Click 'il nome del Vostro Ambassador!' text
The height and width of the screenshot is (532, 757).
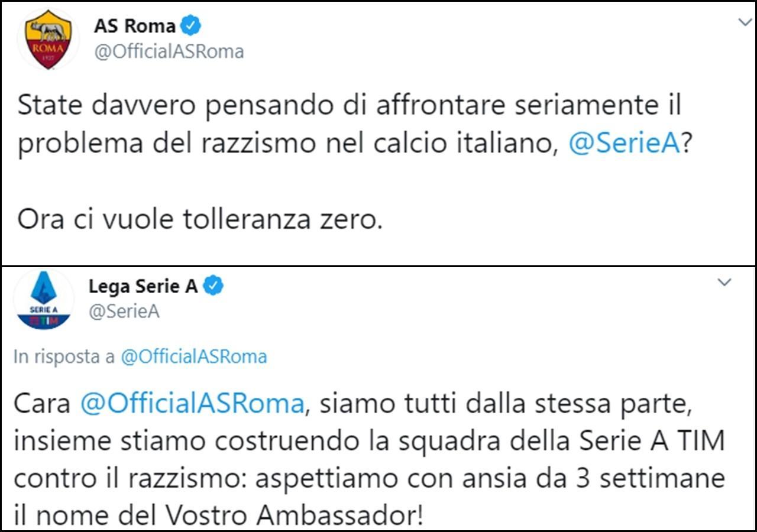click(219, 515)
